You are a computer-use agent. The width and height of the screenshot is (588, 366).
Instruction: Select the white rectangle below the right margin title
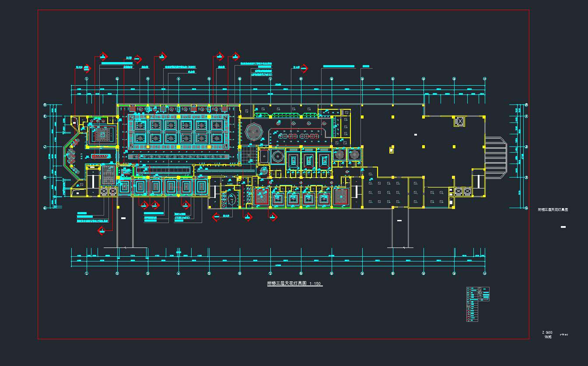coord(563,227)
